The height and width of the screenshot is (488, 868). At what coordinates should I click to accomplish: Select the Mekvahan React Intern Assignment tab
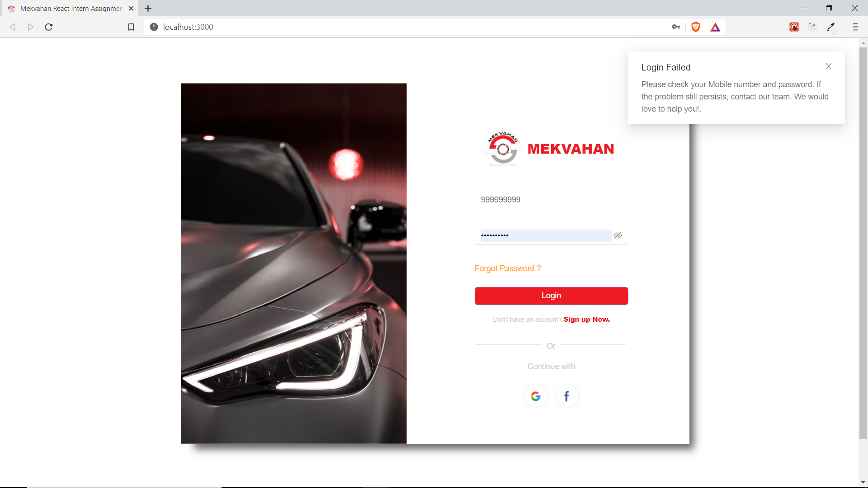pos(71,9)
